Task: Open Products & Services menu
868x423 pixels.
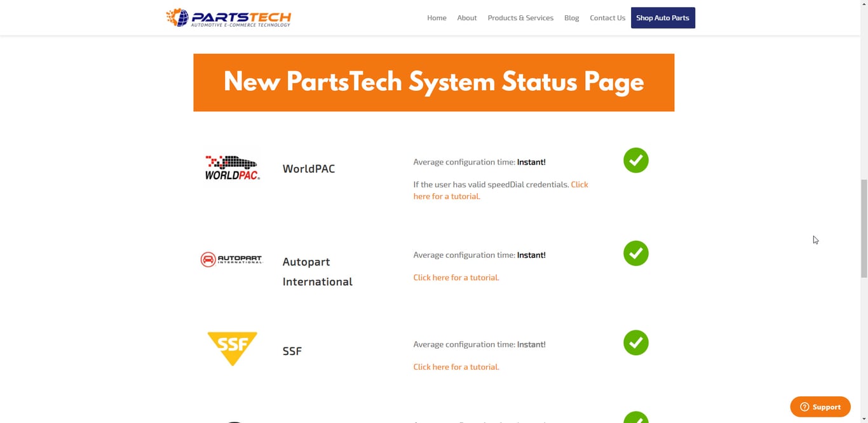Action: pos(520,18)
